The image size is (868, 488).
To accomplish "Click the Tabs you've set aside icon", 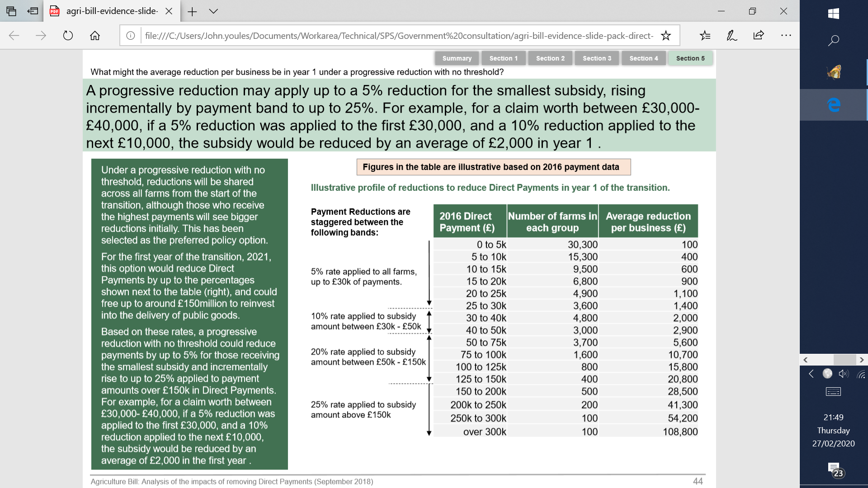I will (11, 11).
